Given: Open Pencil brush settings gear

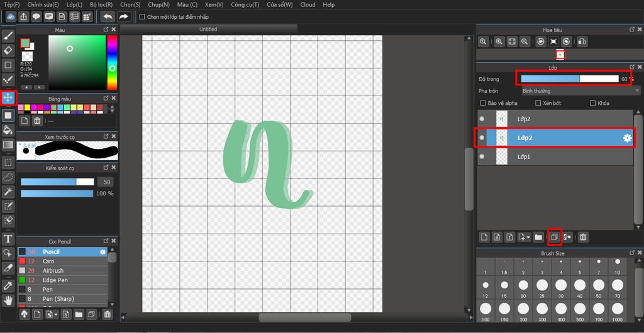Looking at the screenshot, I should click(x=103, y=252).
